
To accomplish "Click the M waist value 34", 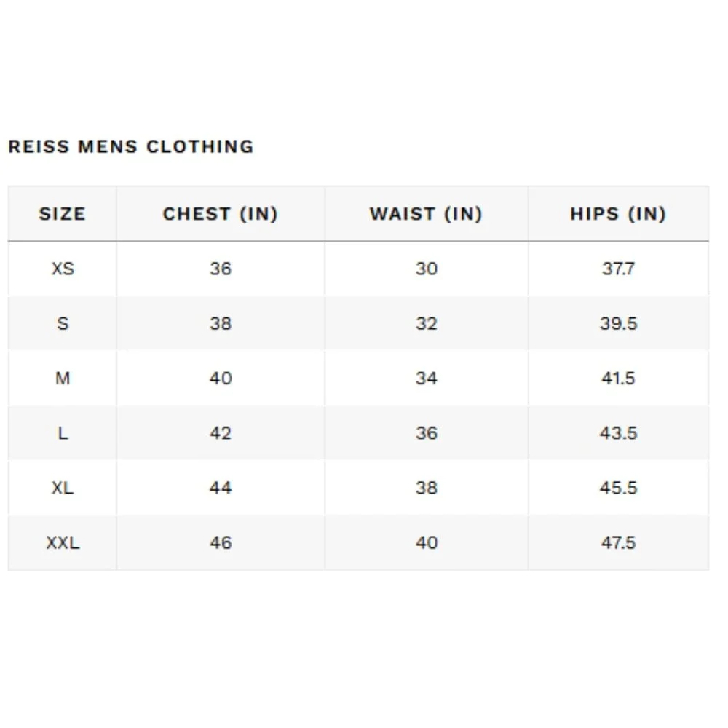I will coord(426,379).
